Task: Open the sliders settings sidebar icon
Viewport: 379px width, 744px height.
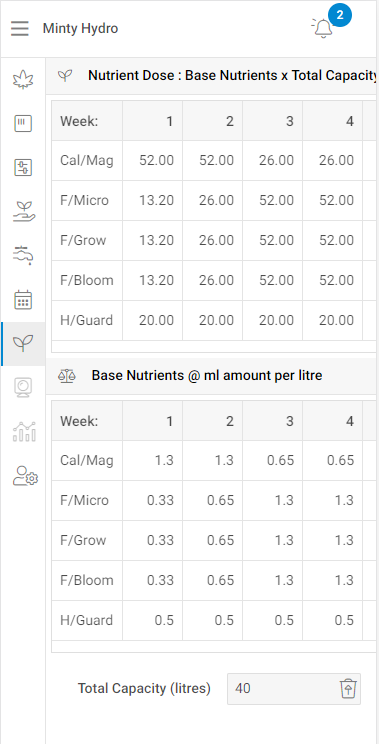Action: tap(23, 167)
